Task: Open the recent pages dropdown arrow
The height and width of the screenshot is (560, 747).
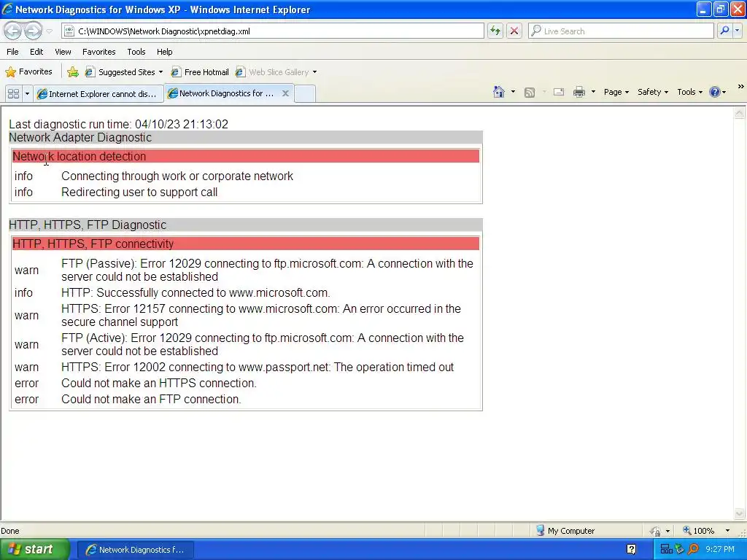Action: click(x=49, y=31)
